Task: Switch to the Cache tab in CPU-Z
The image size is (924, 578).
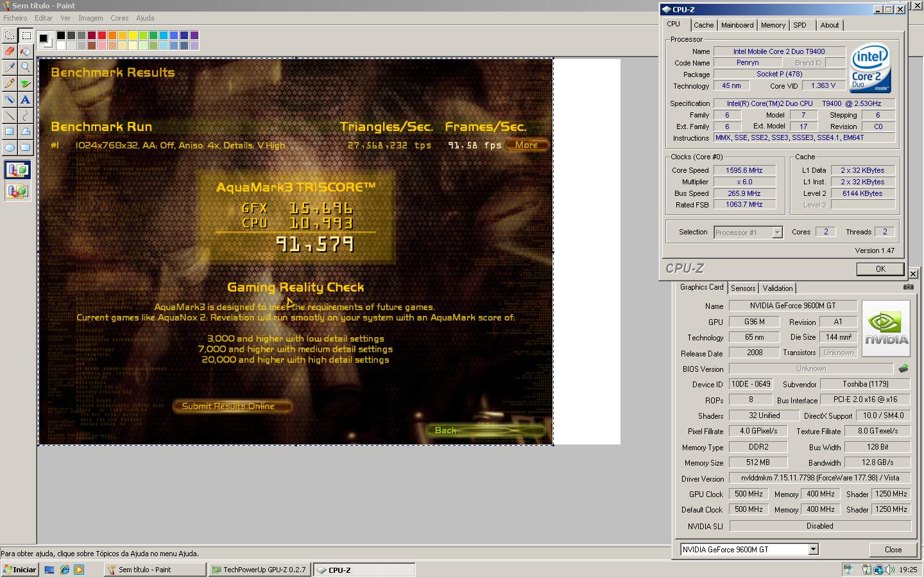Action: coord(703,25)
